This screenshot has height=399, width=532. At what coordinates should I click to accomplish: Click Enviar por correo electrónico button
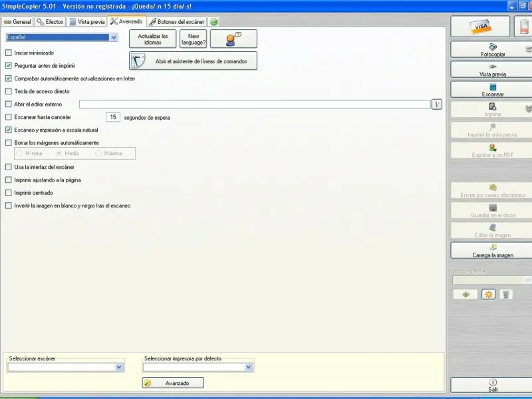click(x=493, y=191)
